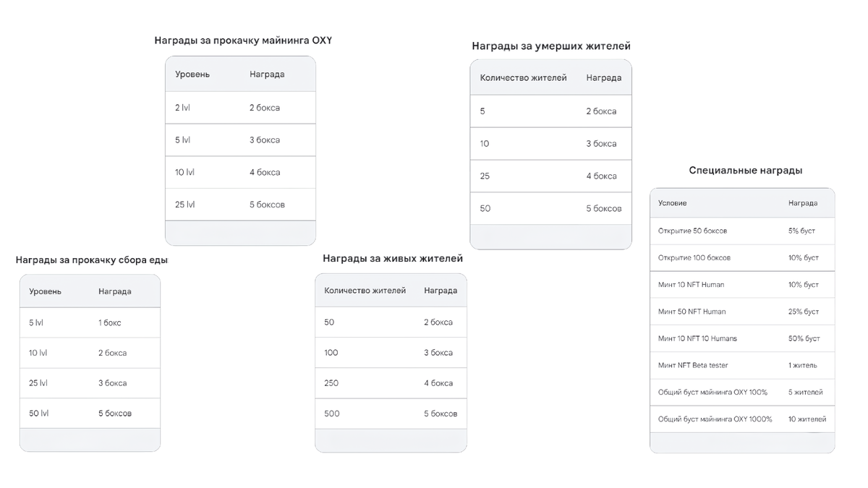Image resolution: width=868 pixels, height=488 pixels.
Task: Click "Награда" header in dead residents table
Action: pyautogui.click(x=604, y=78)
